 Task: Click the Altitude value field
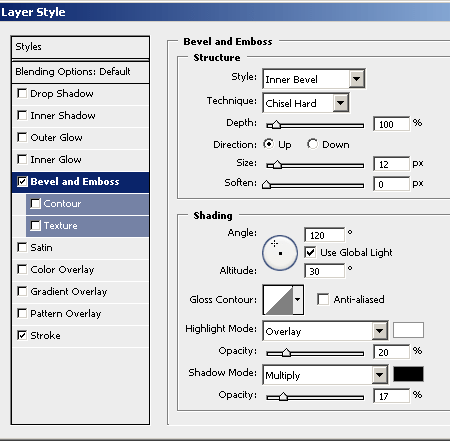(x=324, y=271)
